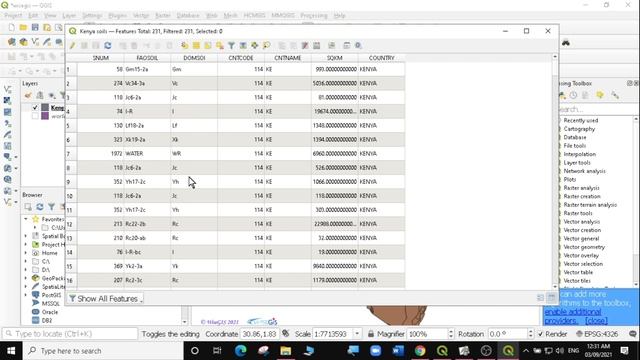Click the Coordinate field in status bar
This screenshot has width=640, height=360.
259,334
